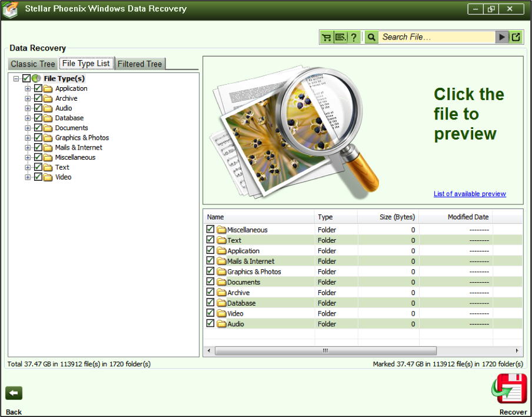This screenshot has height=417, width=532.
Task: Expand the Database tree node
Action: [28, 118]
